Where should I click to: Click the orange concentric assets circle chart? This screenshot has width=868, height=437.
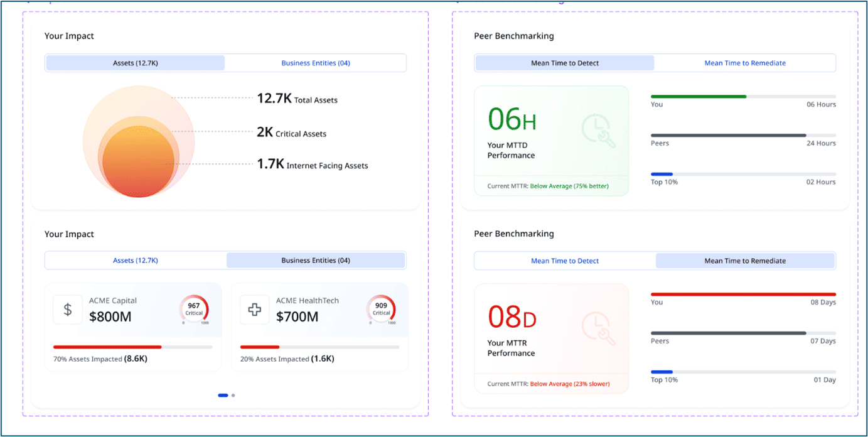click(x=139, y=142)
